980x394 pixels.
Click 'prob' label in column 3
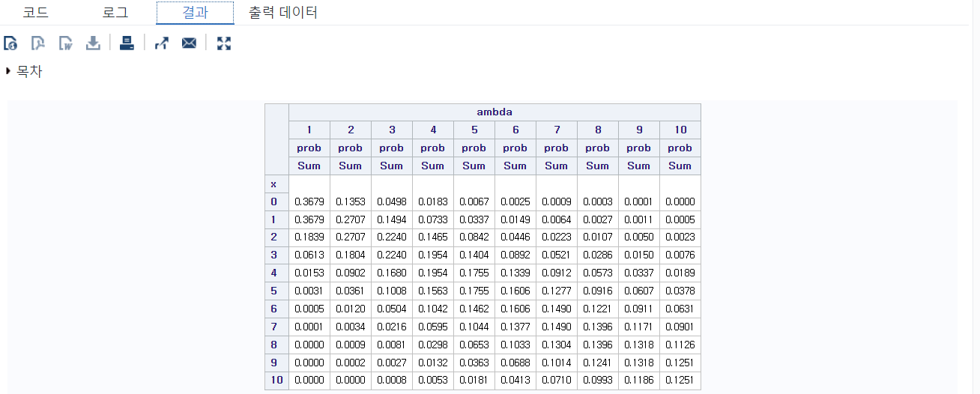pyautogui.click(x=392, y=148)
